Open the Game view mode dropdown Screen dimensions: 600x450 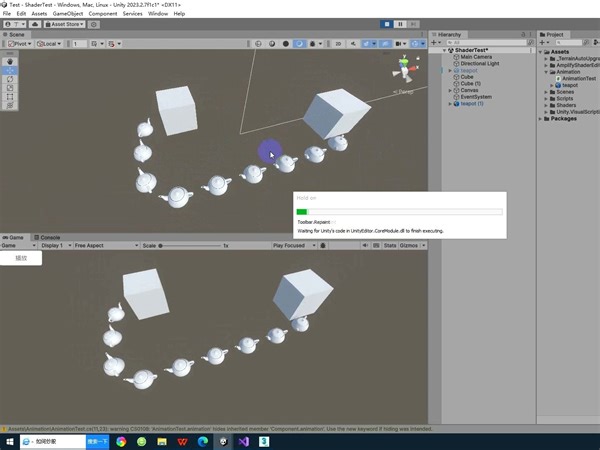(18, 246)
